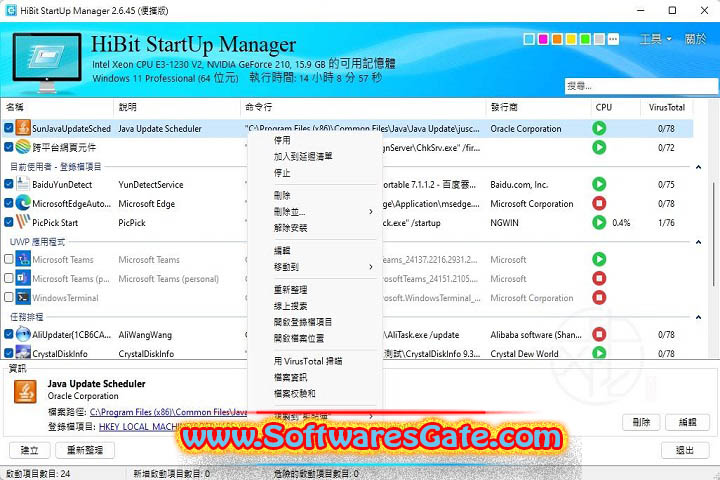
Task: Enable the Microsoft Teams (personal) checkbox
Action: pyautogui.click(x=8, y=278)
